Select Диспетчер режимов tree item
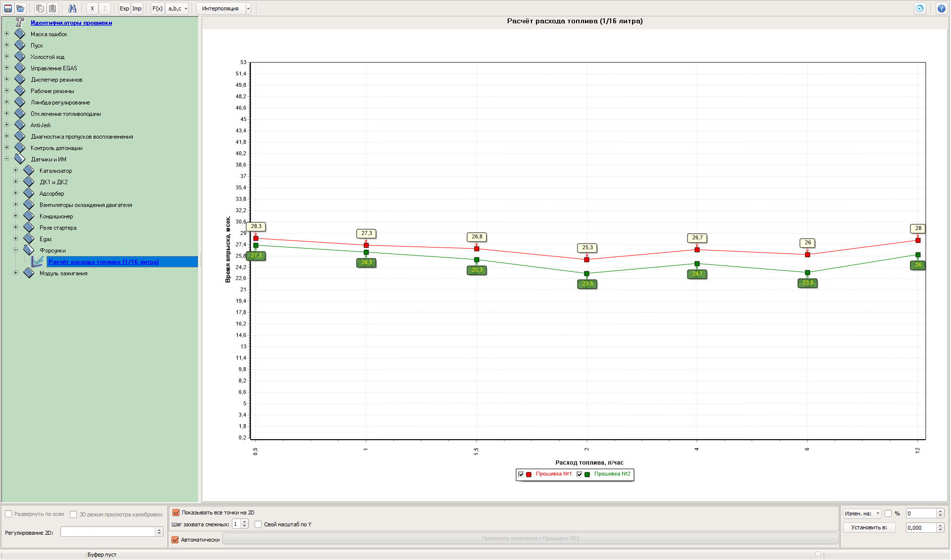This screenshot has width=951, height=560. pos(56,80)
